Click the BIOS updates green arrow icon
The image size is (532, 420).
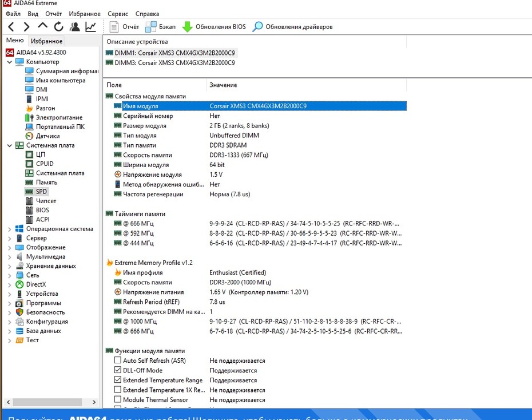tap(187, 27)
